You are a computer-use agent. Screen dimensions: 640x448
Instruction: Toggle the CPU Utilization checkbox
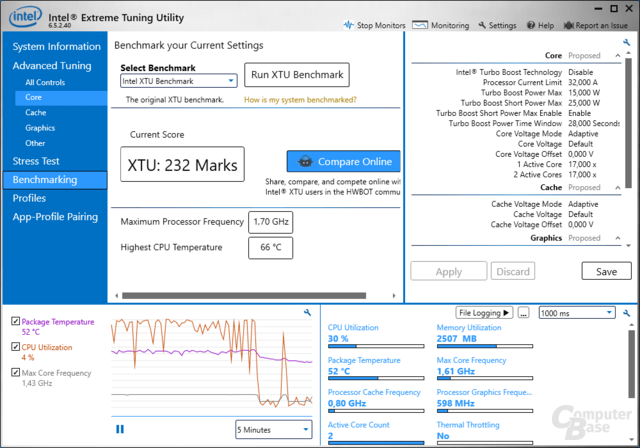(x=14, y=347)
